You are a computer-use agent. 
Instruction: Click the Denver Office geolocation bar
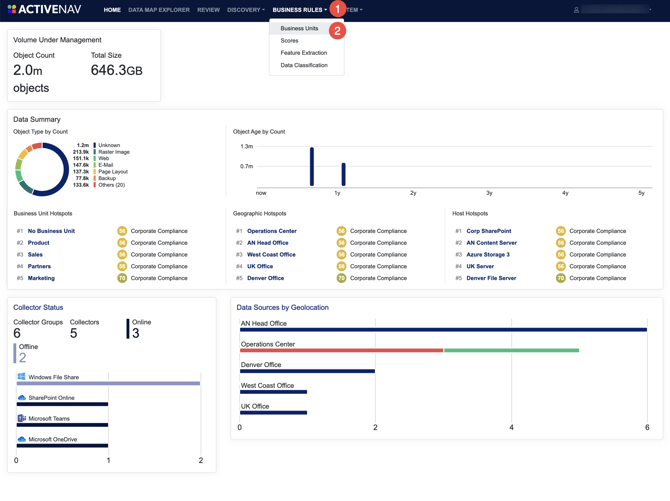click(x=308, y=371)
